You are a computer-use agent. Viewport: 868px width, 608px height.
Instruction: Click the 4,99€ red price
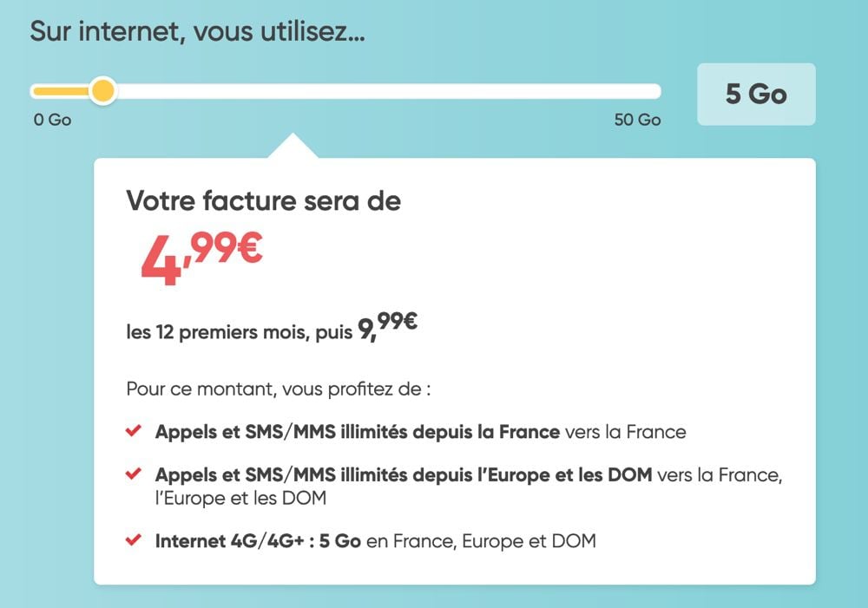[x=201, y=258]
